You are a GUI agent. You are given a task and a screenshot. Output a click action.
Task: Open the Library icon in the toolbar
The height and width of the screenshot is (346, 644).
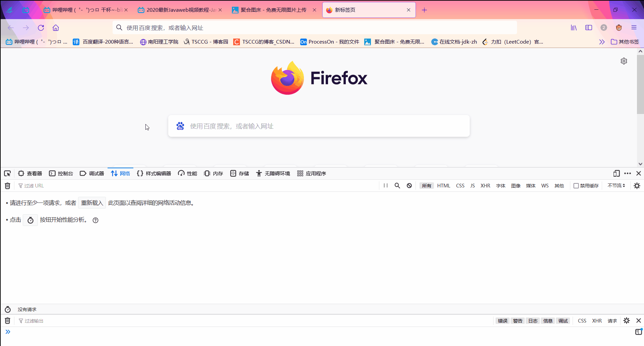tap(574, 28)
